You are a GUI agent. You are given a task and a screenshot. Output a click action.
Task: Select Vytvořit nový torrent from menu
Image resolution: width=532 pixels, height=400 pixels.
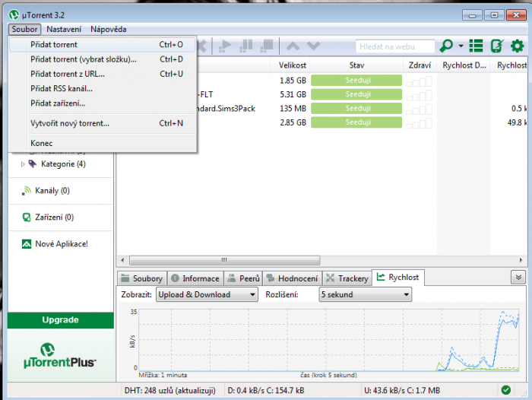[x=70, y=123]
